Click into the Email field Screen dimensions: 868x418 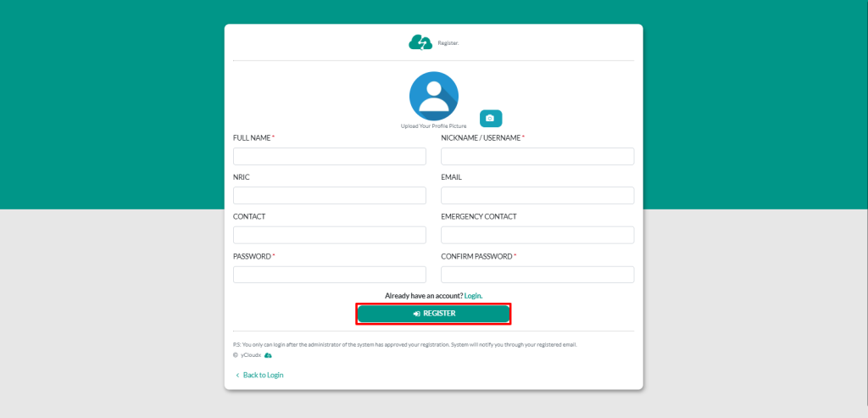(x=537, y=196)
